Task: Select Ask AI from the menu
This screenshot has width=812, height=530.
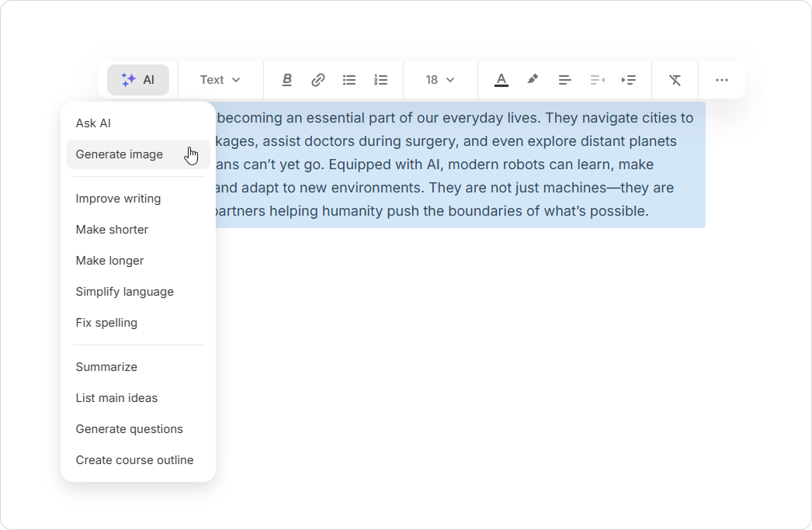Action: [93, 123]
